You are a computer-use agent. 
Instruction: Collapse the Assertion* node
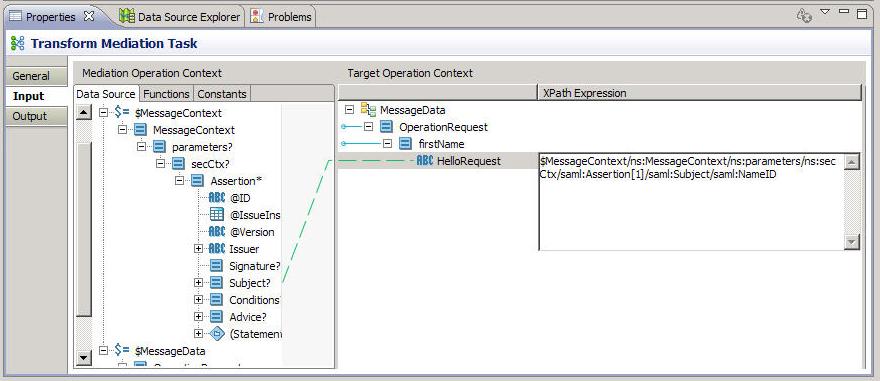click(180, 181)
